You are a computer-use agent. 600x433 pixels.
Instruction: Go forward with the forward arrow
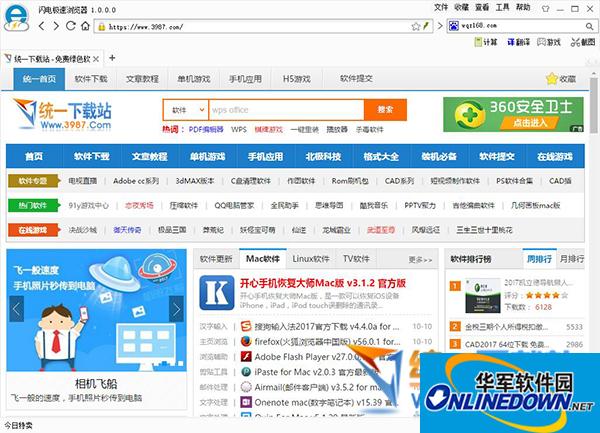56,26
